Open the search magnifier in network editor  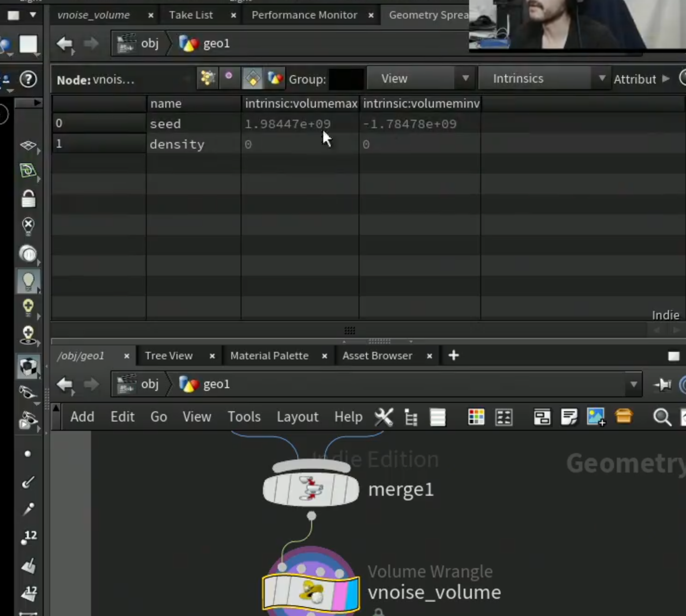(662, 417)
